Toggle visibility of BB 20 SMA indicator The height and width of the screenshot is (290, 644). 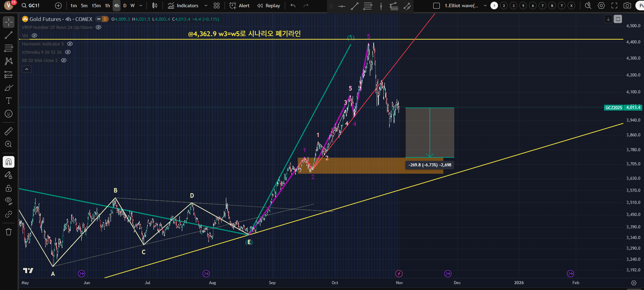(x=64, y=60)
